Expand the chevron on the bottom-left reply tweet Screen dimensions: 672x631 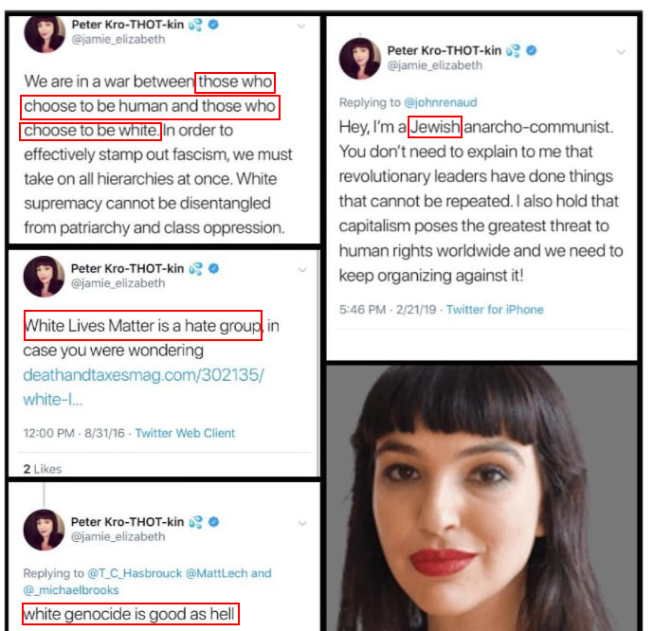tap(302, 524)
